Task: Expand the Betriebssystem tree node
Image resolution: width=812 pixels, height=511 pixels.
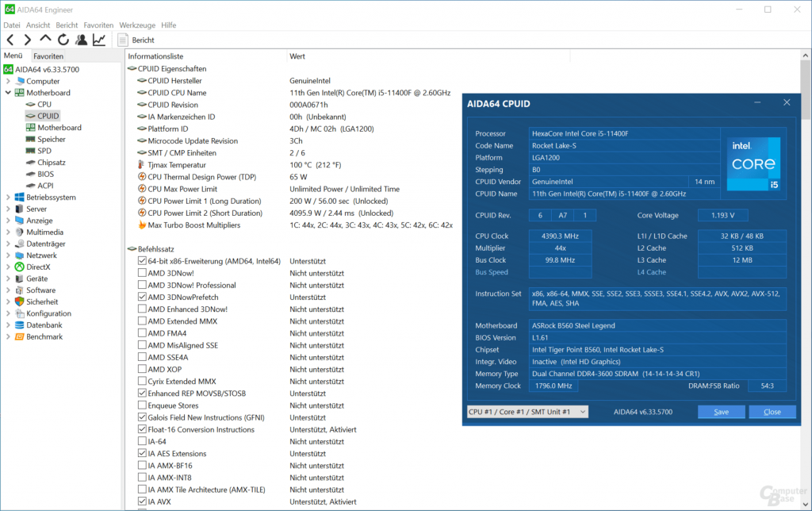Action: coord(8,197)
